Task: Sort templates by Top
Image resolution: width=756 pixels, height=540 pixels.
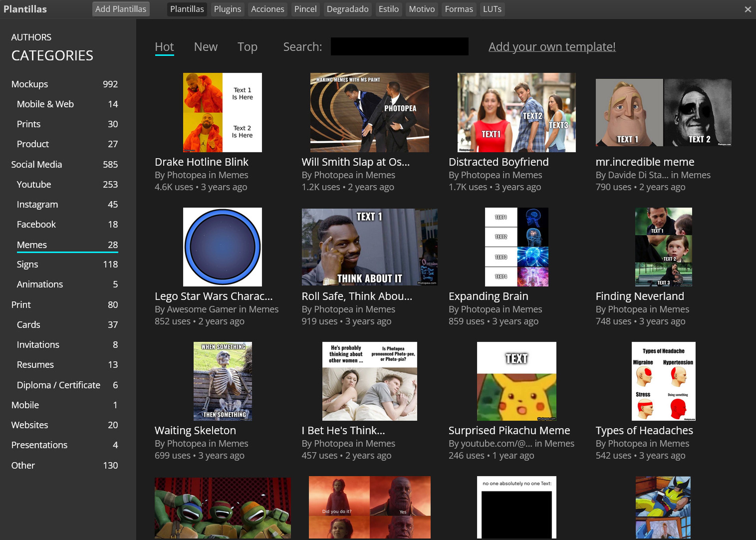Action: pos(247,47)
